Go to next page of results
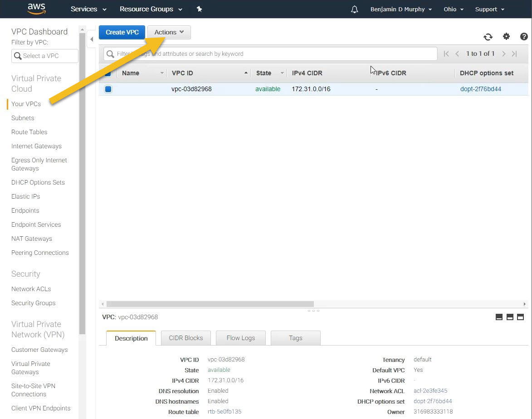 [x=504, y=54]
